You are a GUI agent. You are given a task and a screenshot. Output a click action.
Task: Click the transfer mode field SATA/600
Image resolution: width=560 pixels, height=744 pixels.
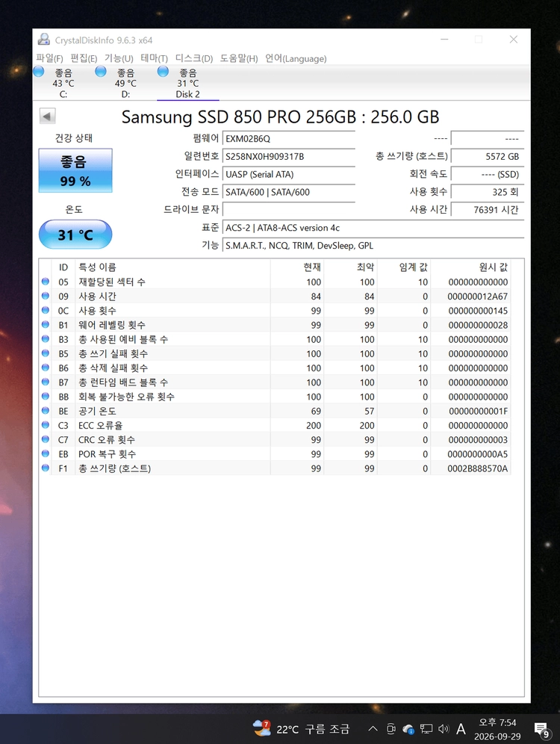(x=289, y=192)
